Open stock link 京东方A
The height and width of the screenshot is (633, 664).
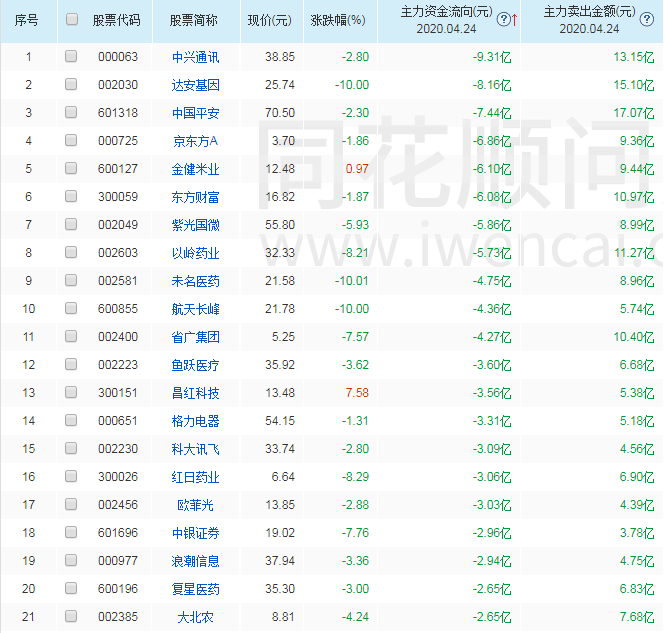click(x=196, y=141)
